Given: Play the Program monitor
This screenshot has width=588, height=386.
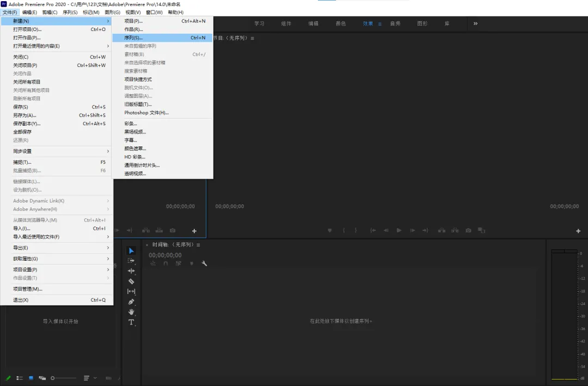Looking at the screenshot, I should pyautogui.click(x=399, y=230).
